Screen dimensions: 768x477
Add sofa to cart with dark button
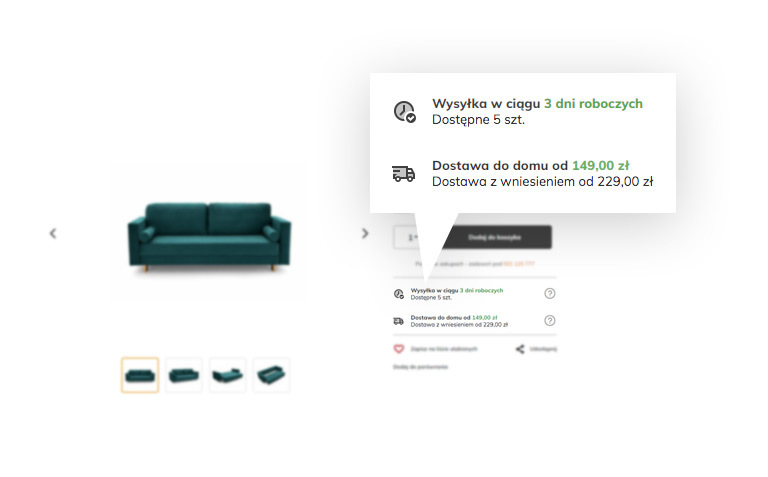494,237
